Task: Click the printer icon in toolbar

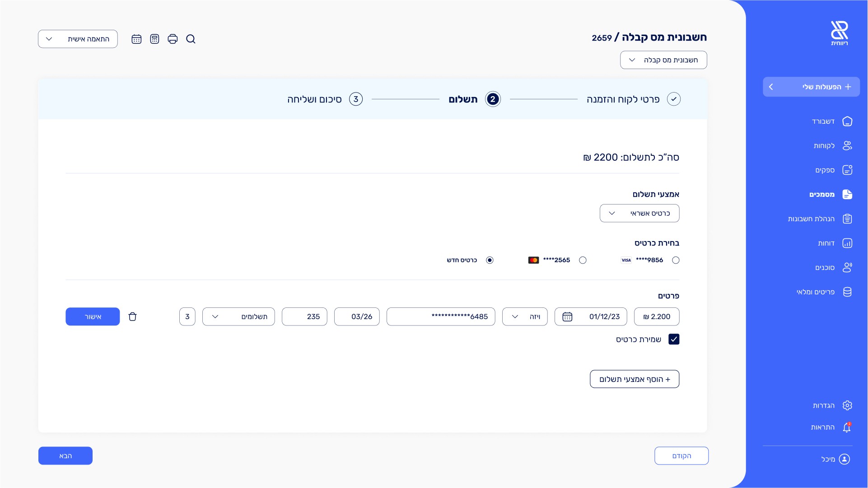Action: coord(173,39)
